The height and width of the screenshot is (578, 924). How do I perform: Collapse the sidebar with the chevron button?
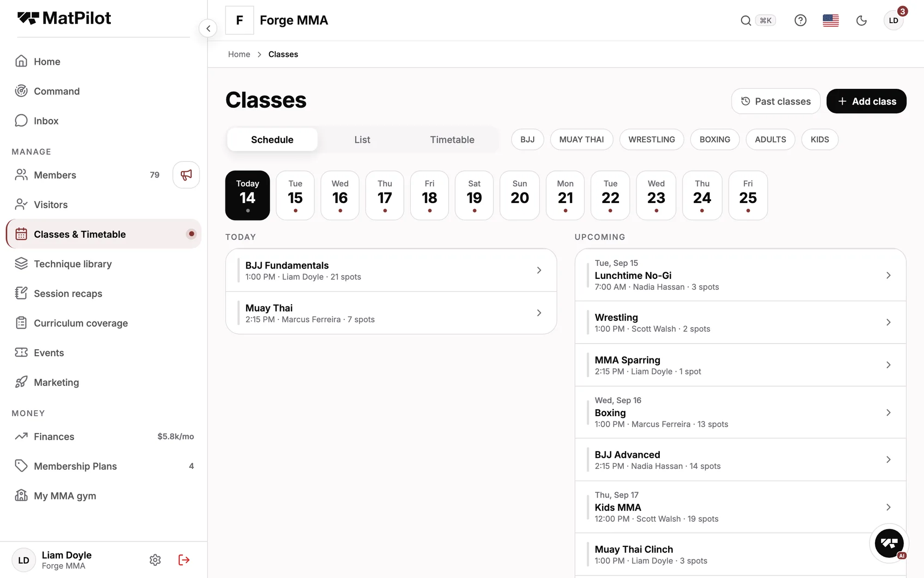coord(208,29)
